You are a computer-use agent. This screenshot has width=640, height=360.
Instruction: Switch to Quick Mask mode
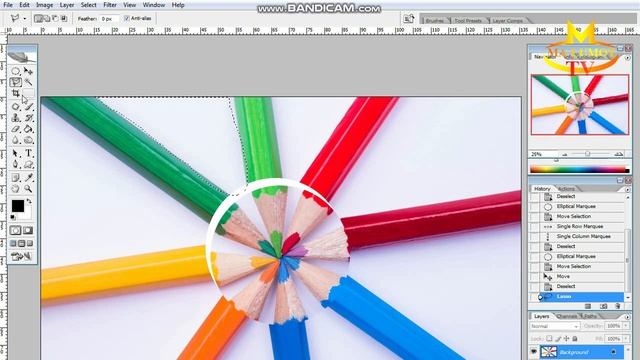(28, 231)
